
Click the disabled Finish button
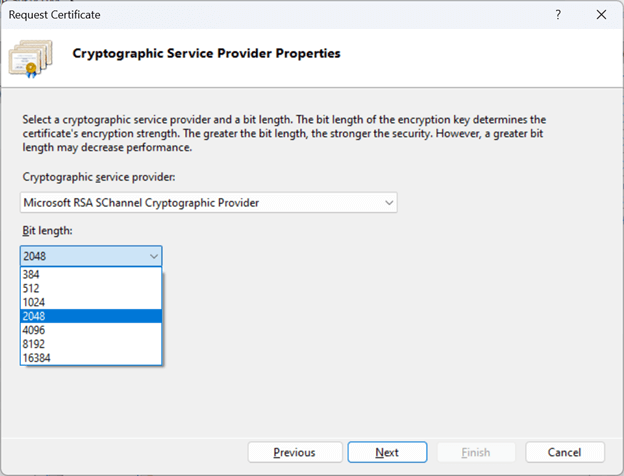476,452
